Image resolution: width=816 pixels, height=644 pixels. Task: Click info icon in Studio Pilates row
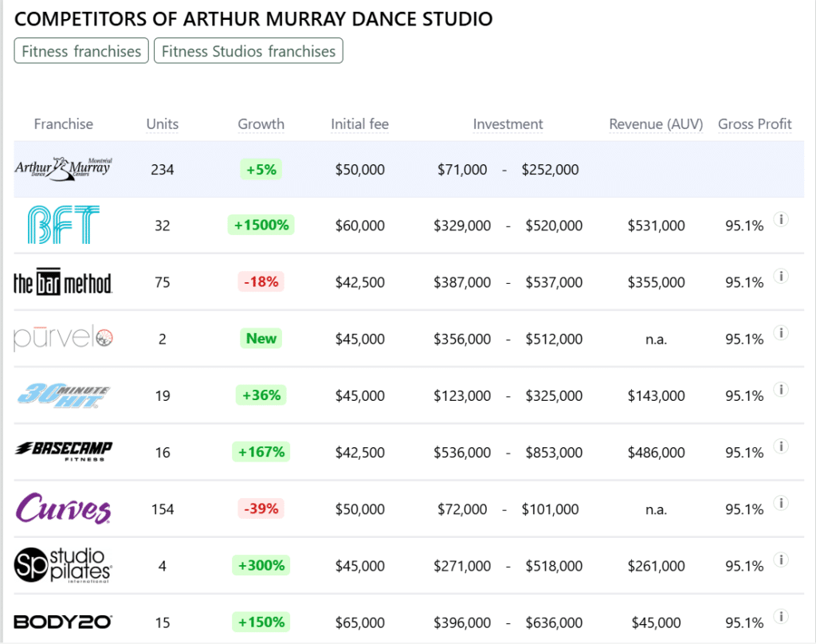(781, 560)
